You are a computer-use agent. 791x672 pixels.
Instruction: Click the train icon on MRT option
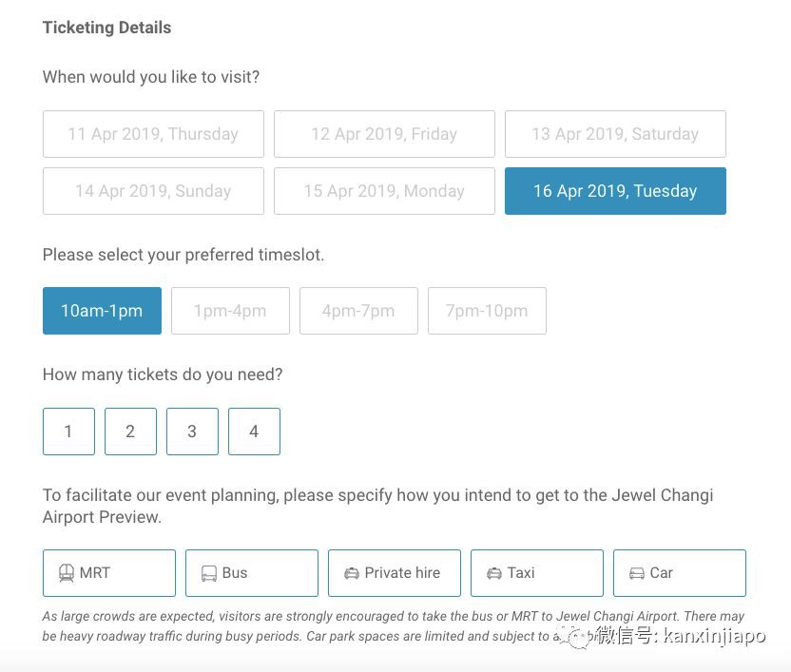pos(67,573)
